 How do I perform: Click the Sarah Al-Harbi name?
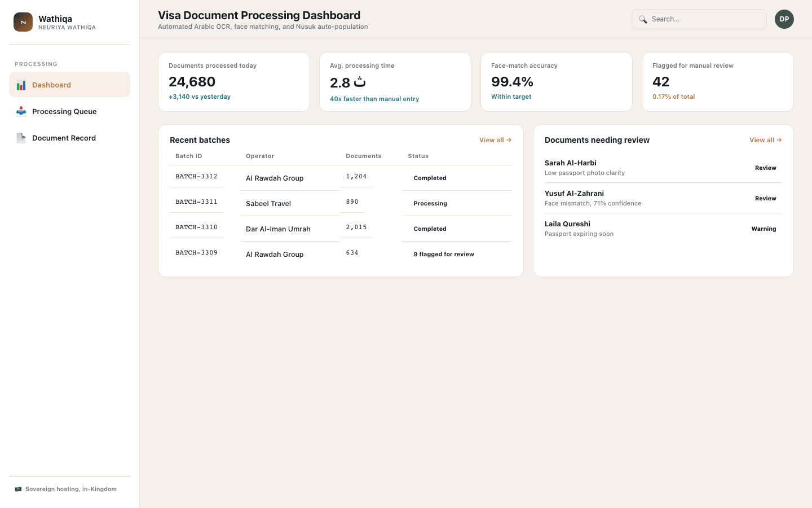click(x=571, y=163)
